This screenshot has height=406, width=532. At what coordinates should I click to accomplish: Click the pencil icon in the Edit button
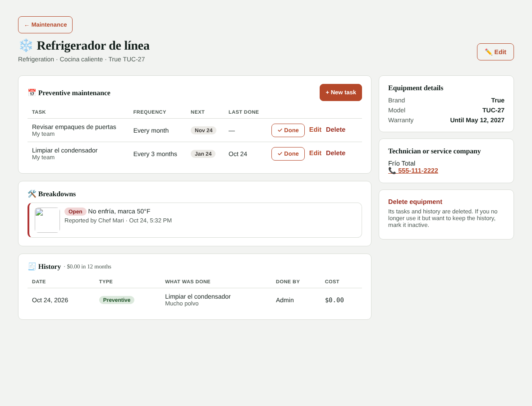[x=489, y=52]
